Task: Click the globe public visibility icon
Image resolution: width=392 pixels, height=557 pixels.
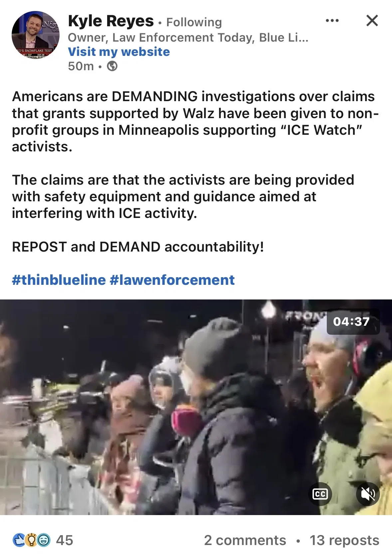Action: point(112,66)
